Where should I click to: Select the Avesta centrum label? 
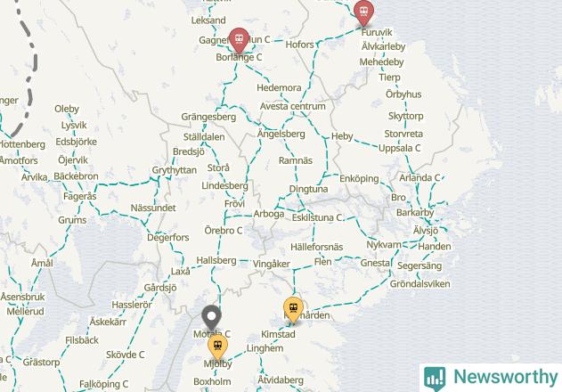click(293, 107)
